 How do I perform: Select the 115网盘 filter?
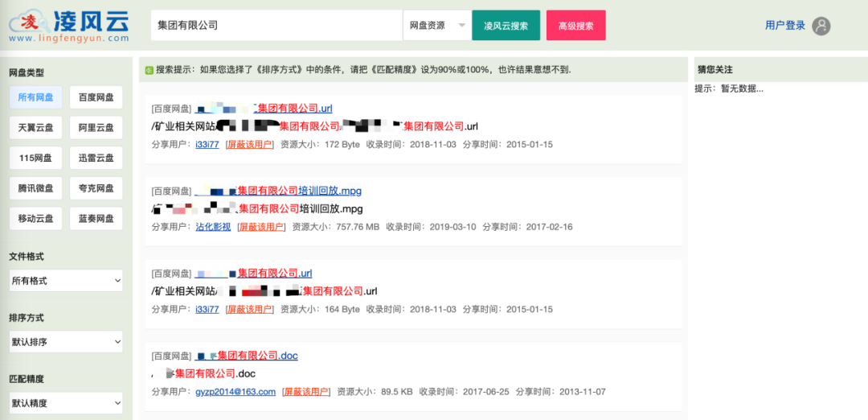(36, 158)
